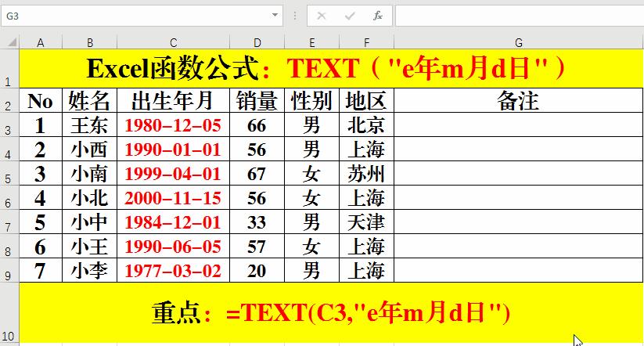Click the Name Box showing G3
644x346 pixels.
142,16
